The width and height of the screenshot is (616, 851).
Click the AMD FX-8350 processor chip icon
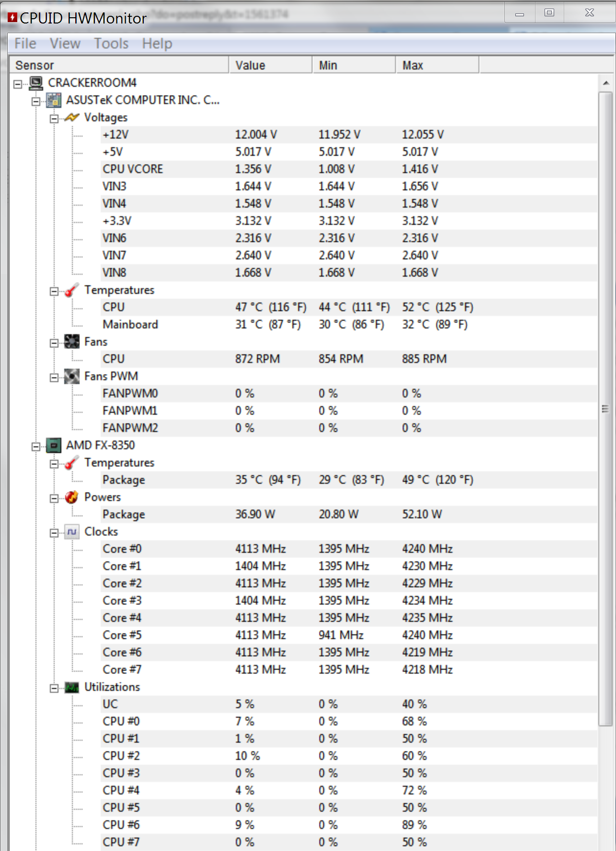point(54,445)
